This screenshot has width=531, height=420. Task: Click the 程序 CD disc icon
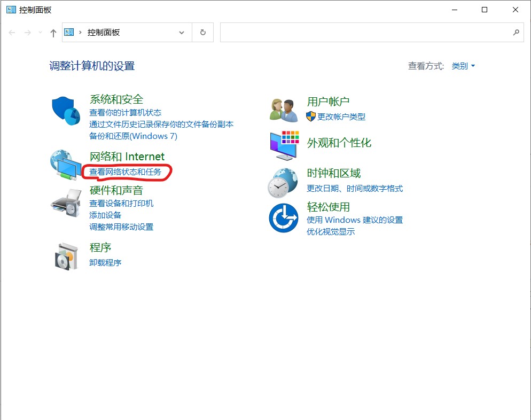65,255
